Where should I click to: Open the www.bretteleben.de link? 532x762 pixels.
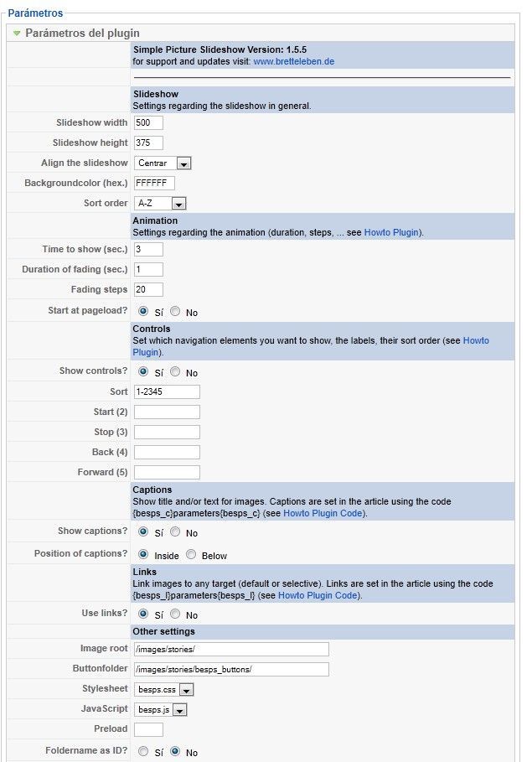[x=293, y=62]
